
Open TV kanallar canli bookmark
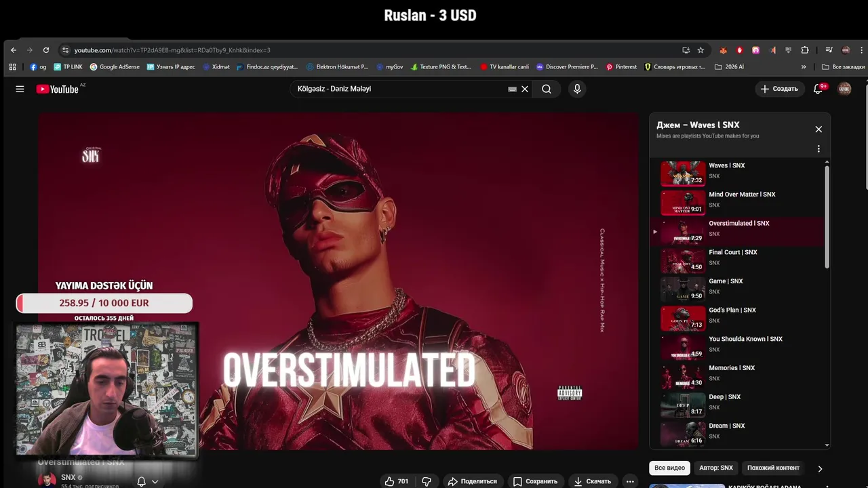(505, 67)
